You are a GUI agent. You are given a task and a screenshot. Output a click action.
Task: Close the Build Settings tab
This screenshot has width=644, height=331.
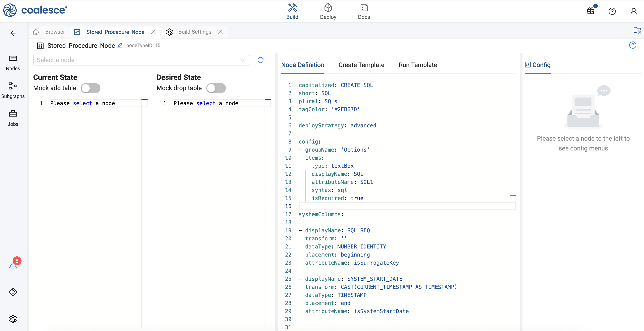220,32
